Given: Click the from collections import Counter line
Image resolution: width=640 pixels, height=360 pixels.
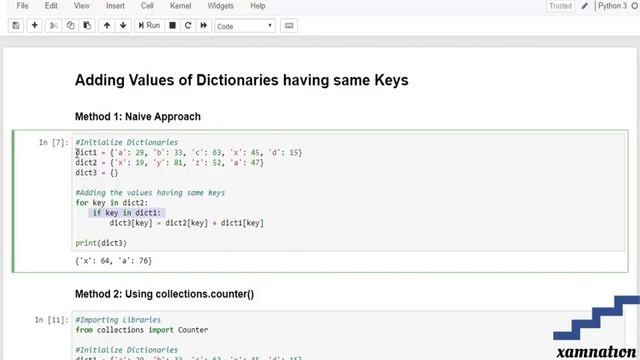Looking at the screenshot, I should (142, 330).
